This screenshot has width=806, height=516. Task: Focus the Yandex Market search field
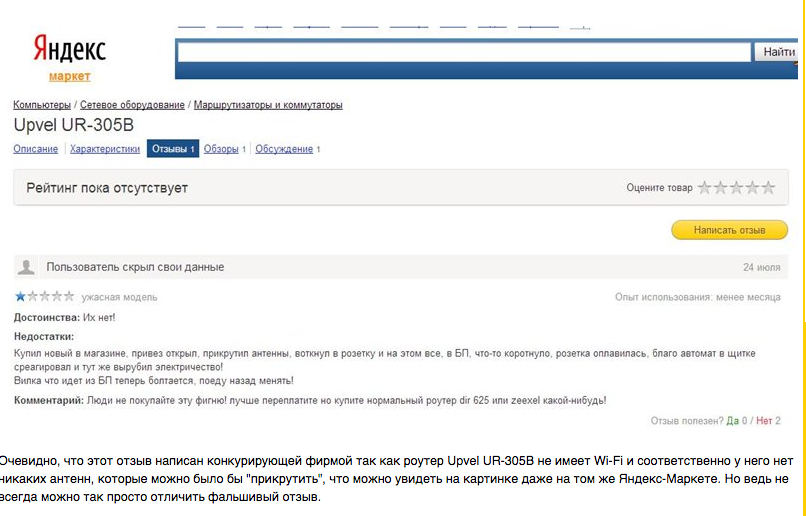click(464, 52)
